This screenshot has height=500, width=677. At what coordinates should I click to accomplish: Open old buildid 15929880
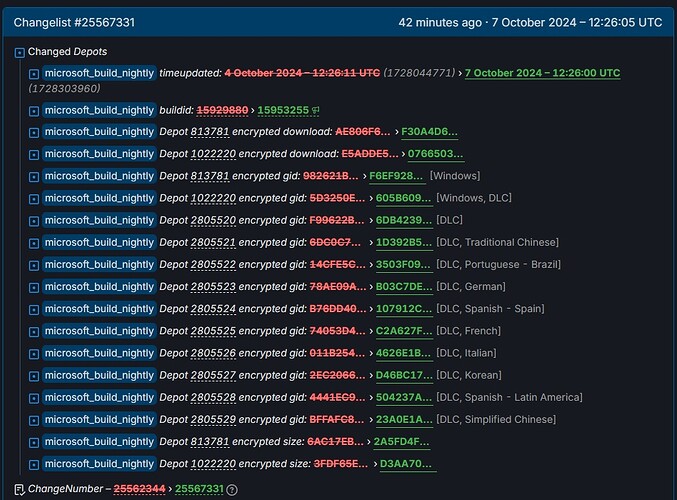point(222,110)
